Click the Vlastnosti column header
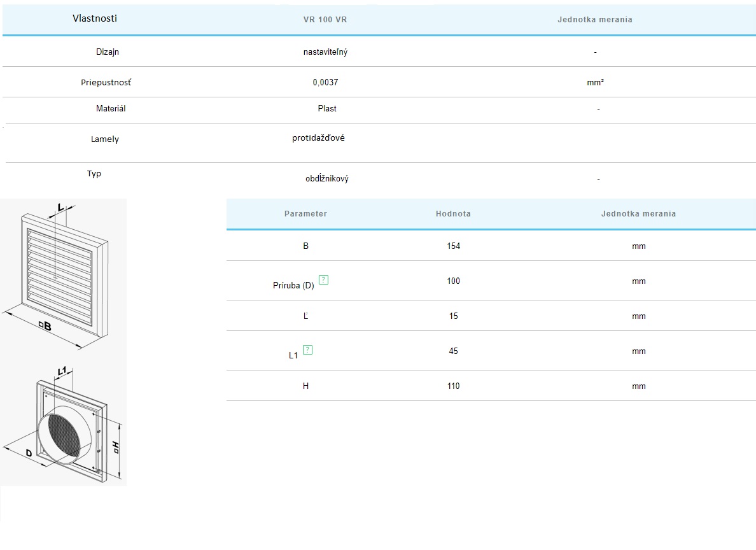Screen dimensions: 756x550 click(95, 18)
